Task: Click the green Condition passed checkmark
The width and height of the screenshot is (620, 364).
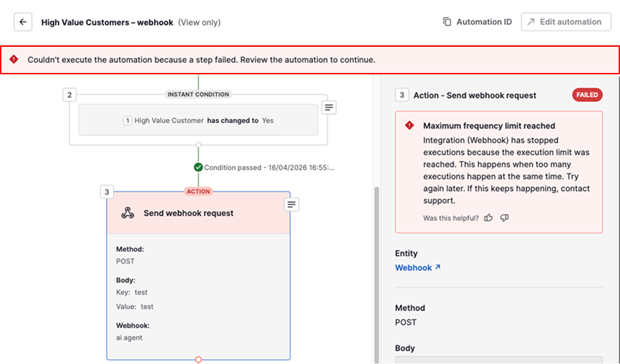Action: [198, 167]
